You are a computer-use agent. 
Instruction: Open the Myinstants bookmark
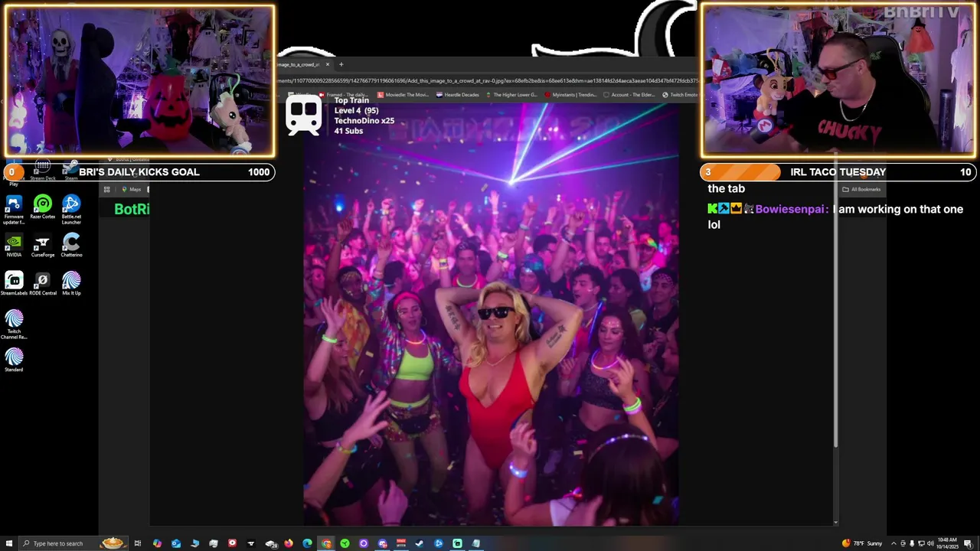click(x=570, y=95)
